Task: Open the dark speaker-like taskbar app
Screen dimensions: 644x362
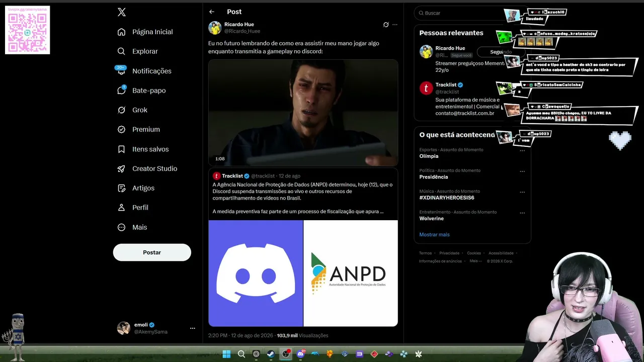Action: [256, 354]
